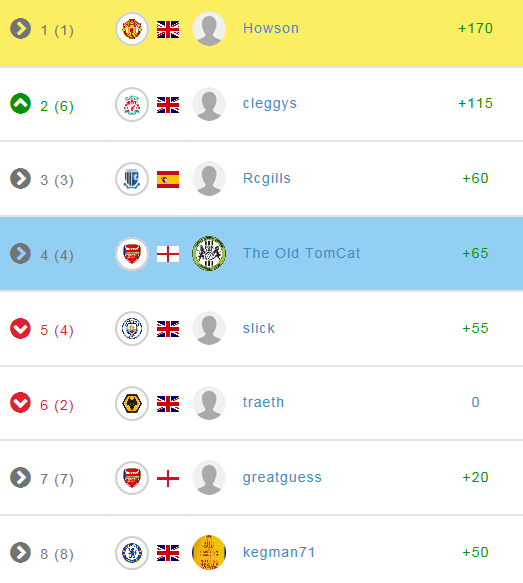Viewport: 523px width, 583px height.
Task: Open the greatguess username link
Action: (282, 478)
